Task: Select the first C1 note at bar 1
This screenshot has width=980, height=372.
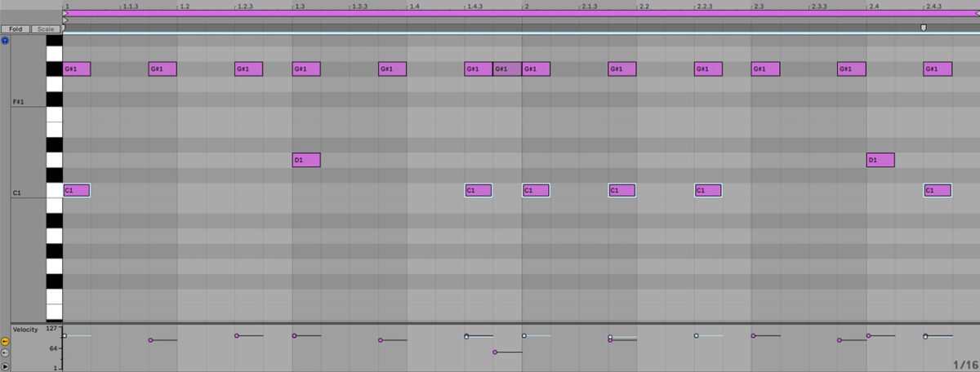Action: coord(77,190)
